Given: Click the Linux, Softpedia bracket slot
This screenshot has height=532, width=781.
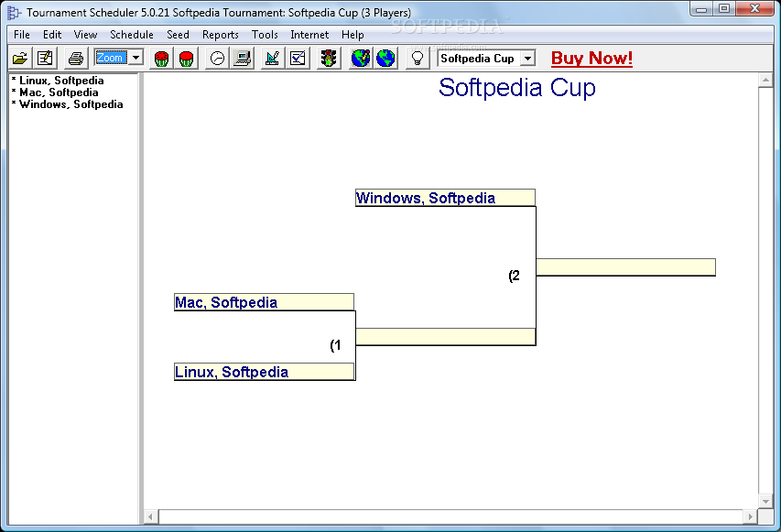Looking at the screenshot, I should (264, 372).
